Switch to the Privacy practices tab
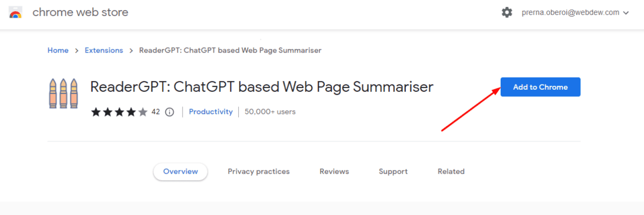 coord(259,171)
